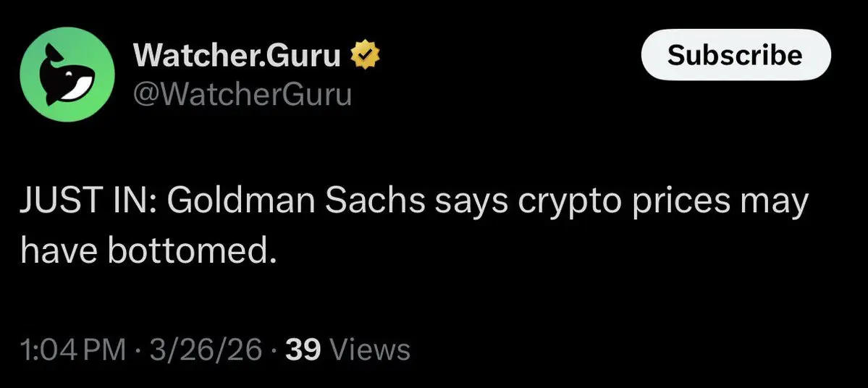This screenshot has width=868, height=388.
Task: Select the 3/26/26 post date
Action: pos(206,350)
